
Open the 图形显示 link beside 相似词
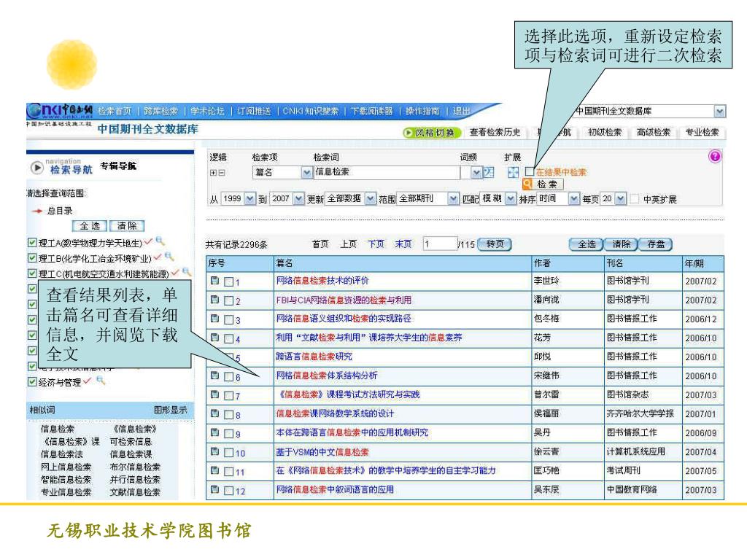coord(170,410)
